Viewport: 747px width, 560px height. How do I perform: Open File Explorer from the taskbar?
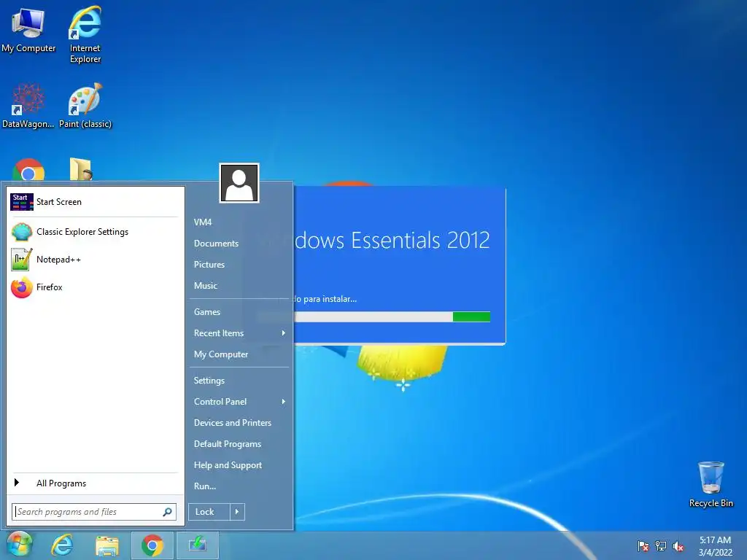click(x=107, y=545)
